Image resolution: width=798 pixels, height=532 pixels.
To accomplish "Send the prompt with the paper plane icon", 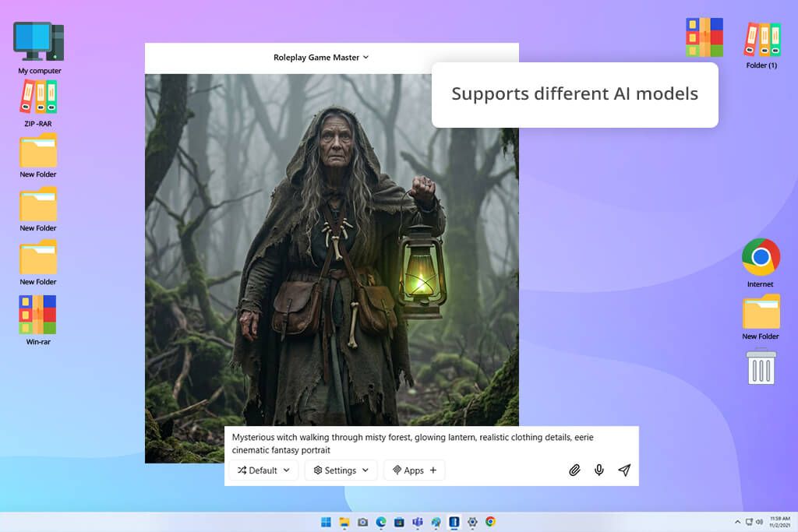I will coord(624,470).
